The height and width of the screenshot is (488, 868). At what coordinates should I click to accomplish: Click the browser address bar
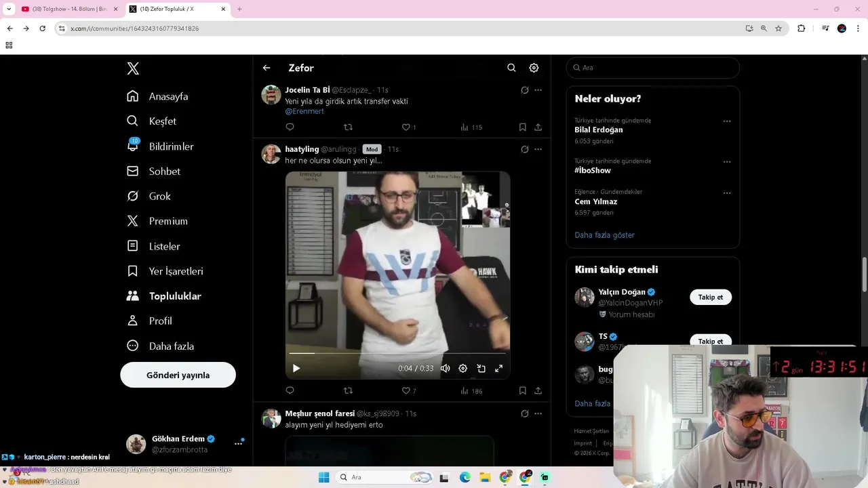coord(400,28)
